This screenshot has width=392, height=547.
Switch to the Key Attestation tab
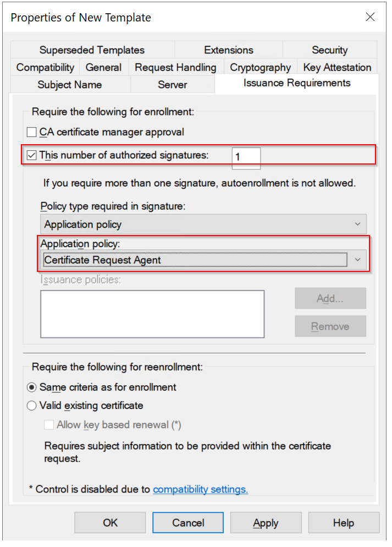pos(337,67)
